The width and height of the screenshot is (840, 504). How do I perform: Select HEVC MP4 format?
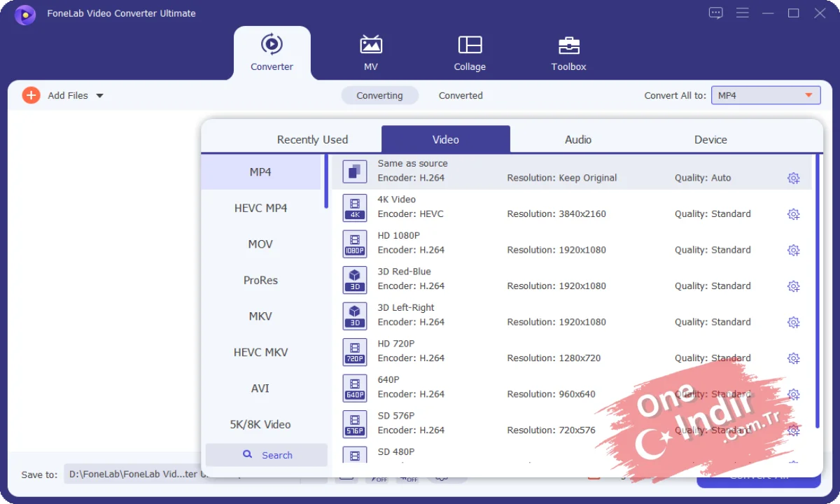pos(260,208)
